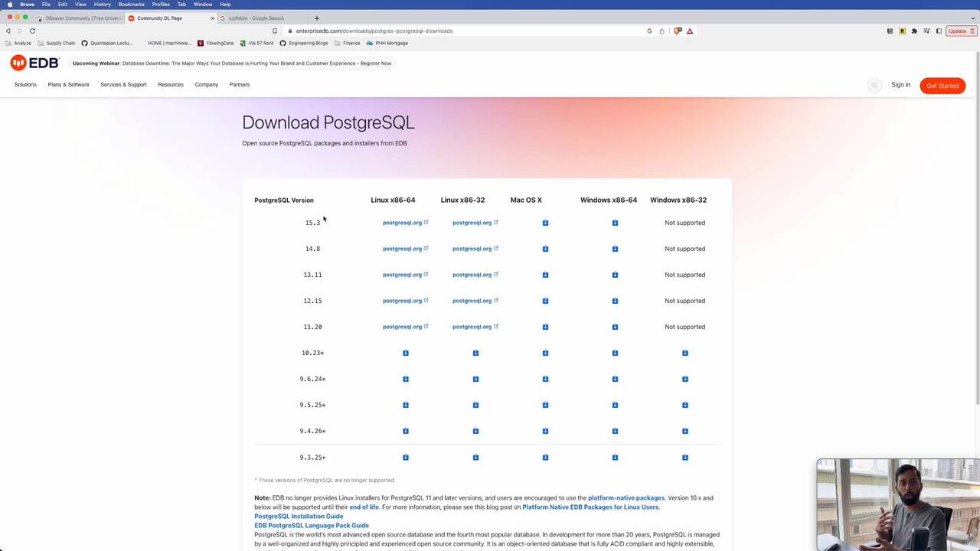
Task: Download PostgreSQL 12.15 for Windows x86-64
Action: (x=615, y=301)
